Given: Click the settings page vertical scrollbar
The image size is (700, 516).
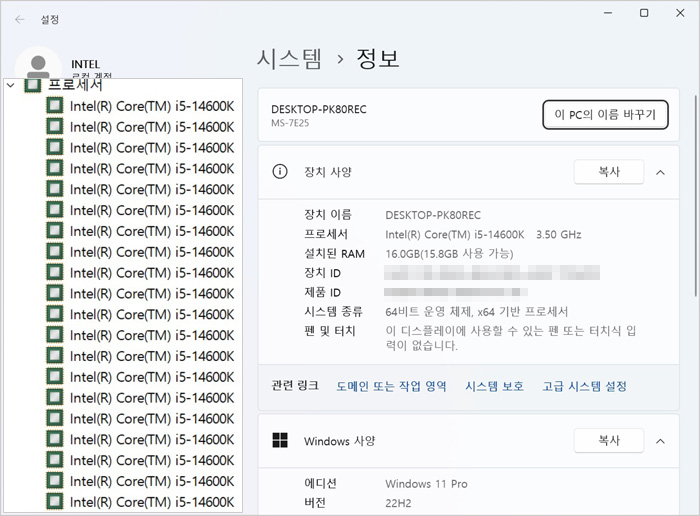Looking at the screenshot, I should point(696,196).
